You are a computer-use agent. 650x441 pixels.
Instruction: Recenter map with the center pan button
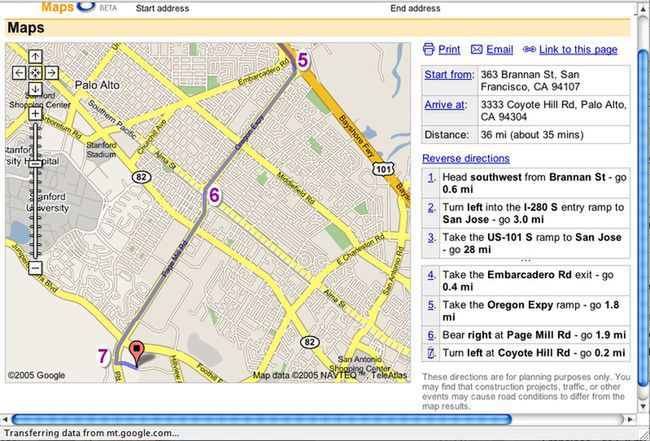point(36,73)
